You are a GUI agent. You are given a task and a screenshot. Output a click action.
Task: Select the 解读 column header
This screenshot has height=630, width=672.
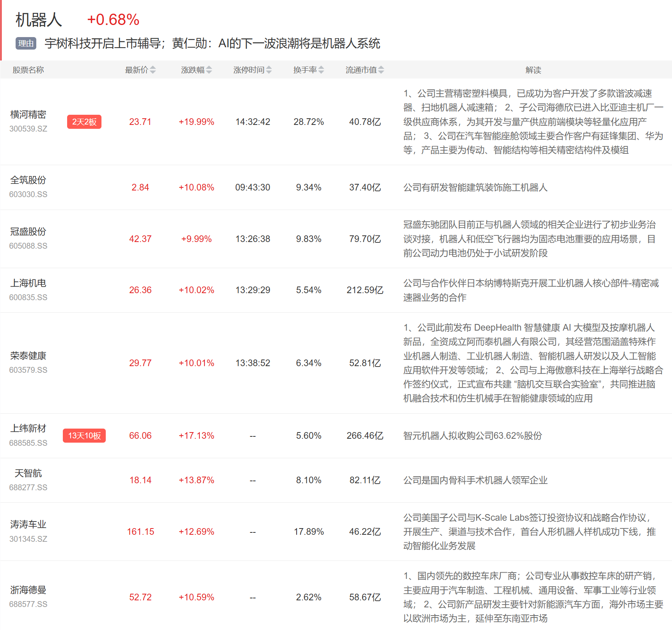click(533, 70)
